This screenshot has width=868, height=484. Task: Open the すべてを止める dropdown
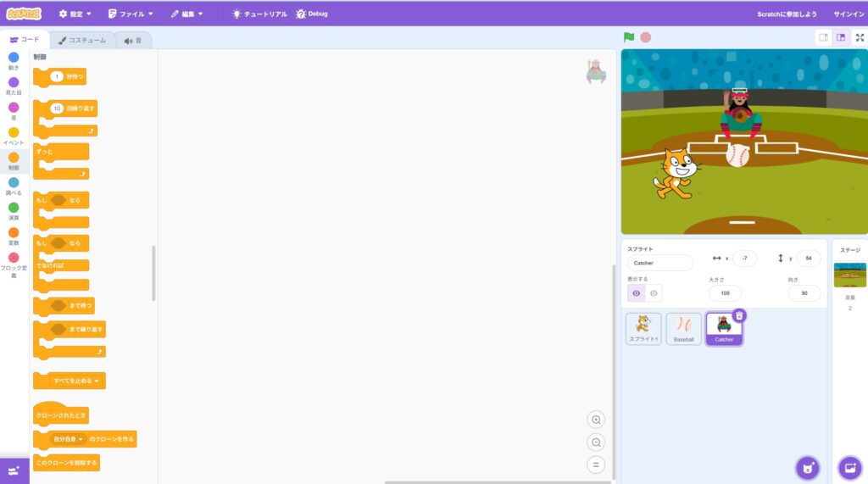click(x=75, y=381)
